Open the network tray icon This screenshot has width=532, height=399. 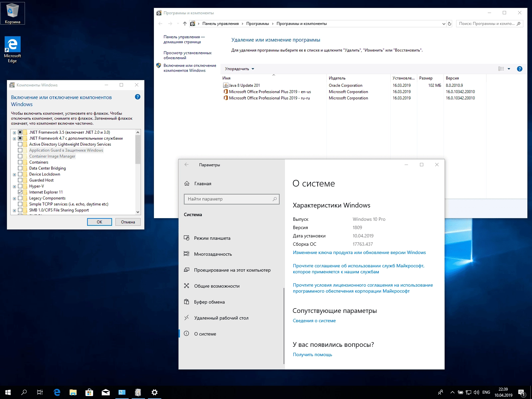click(x=468, y=392)
